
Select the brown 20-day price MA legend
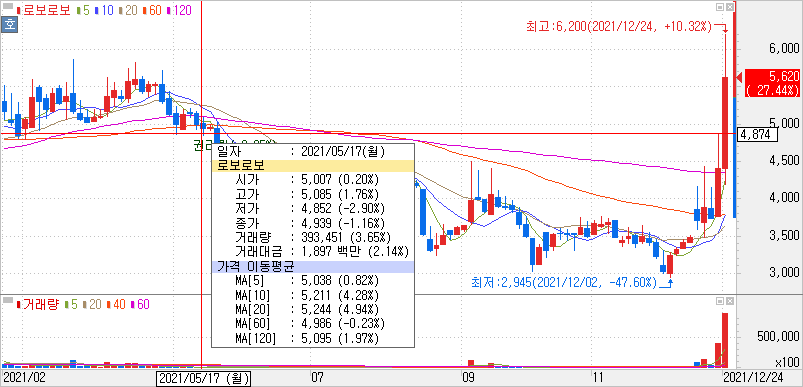point(128,9)
